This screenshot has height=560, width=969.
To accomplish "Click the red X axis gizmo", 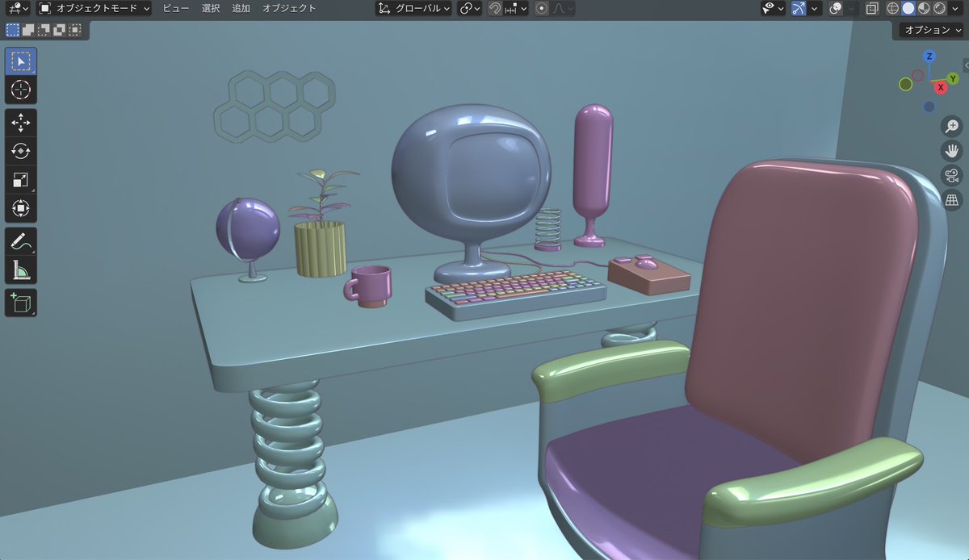I will tap(941, 87).
